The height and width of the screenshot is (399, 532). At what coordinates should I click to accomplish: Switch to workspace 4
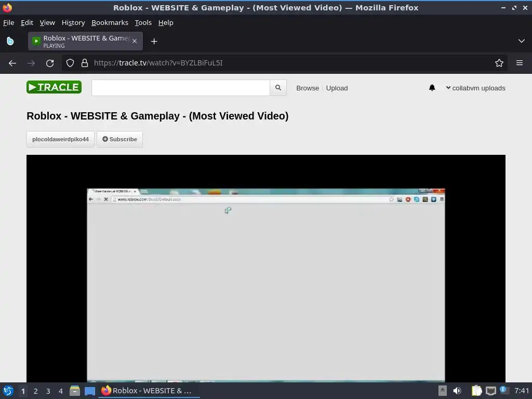pos(61,391)
